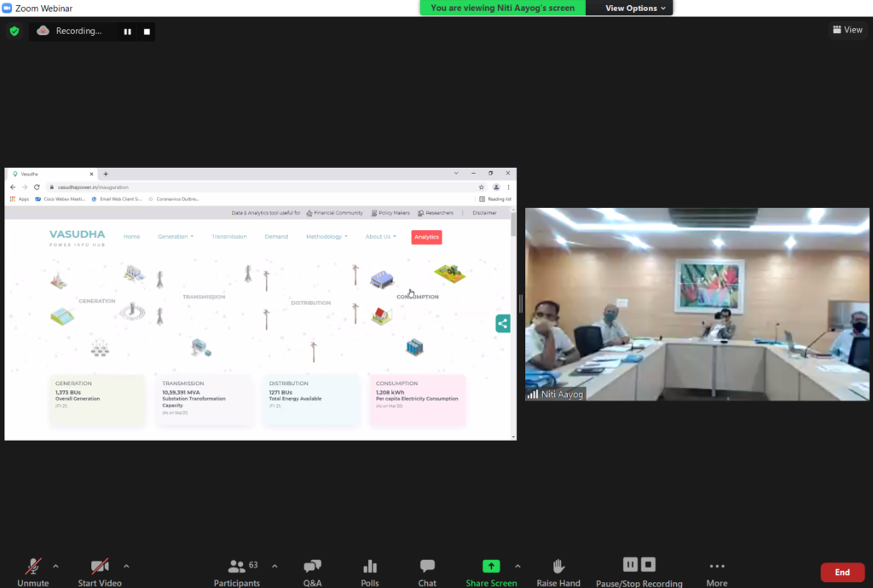Stop recording using top-left indicator button
Image resolution: width=873 pixels, height=588 pixels.
tap(147, 32)
